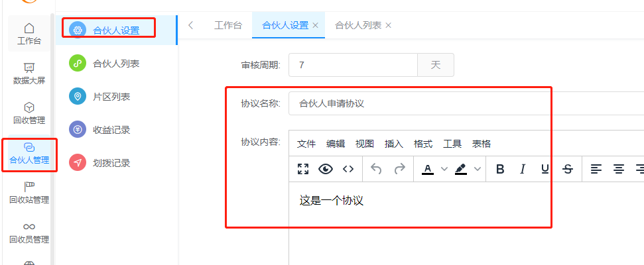This screenshot has width=644, height=265.
Task: Open the 数据大屏 sidebar item
Action: pyautogui.click(x=29, y=74)
